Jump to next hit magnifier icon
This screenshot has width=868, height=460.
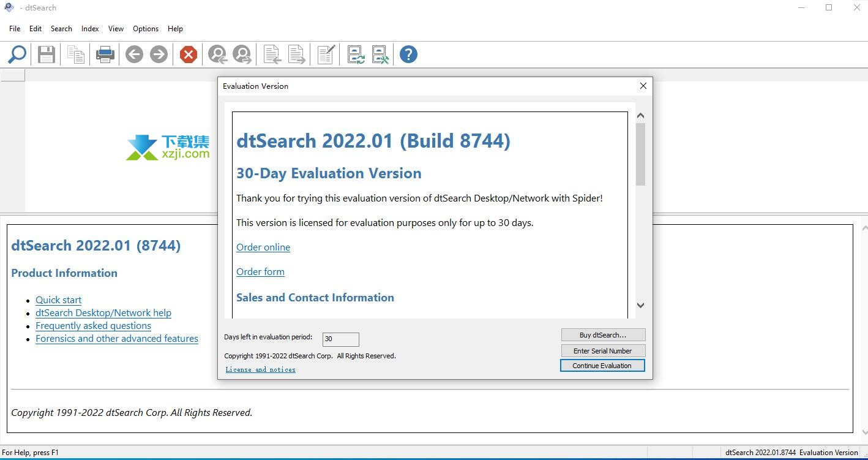tap(242, 55)
